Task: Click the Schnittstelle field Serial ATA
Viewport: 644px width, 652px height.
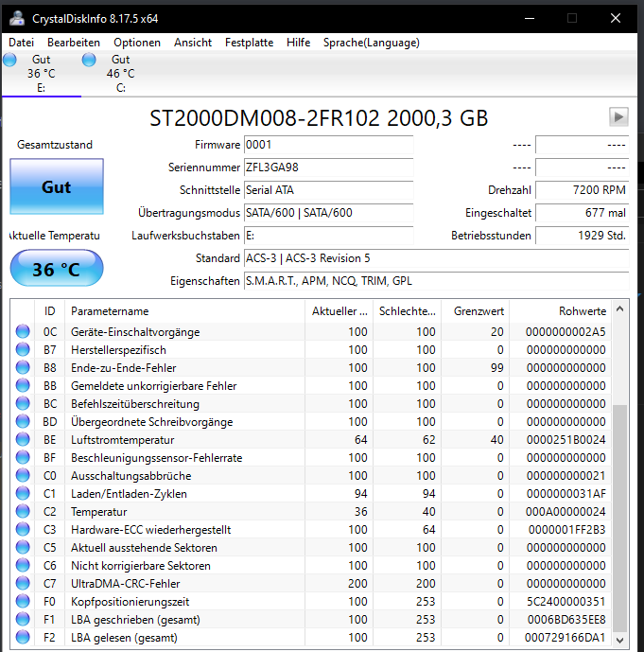Action: (x=329, y=190)
